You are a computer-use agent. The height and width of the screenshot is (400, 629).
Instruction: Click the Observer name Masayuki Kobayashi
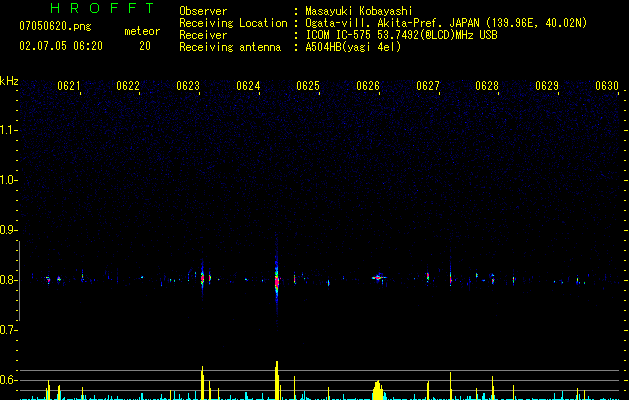point(359,11)
